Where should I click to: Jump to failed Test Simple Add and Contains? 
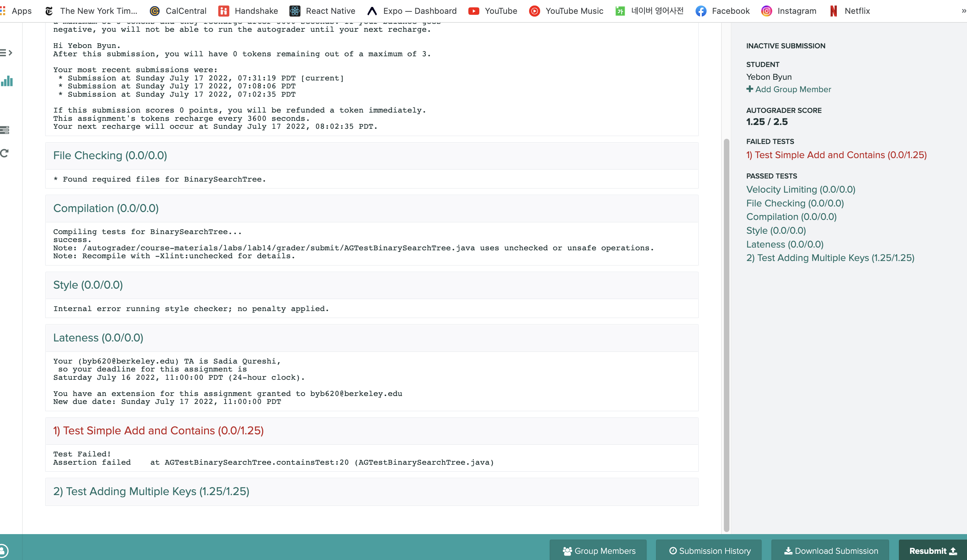[836, 155]
